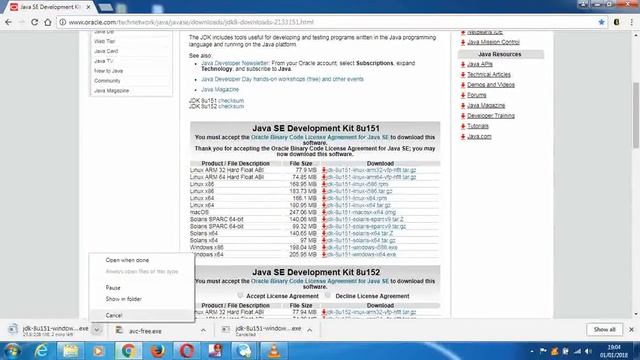640x360 pixels.
Task: Open Forums resource link
Action: pos(477,95)
